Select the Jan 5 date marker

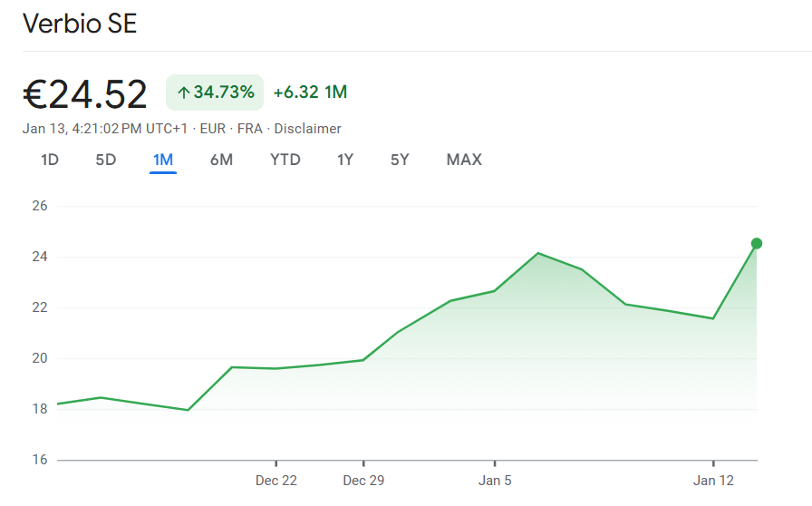[495, 481]
